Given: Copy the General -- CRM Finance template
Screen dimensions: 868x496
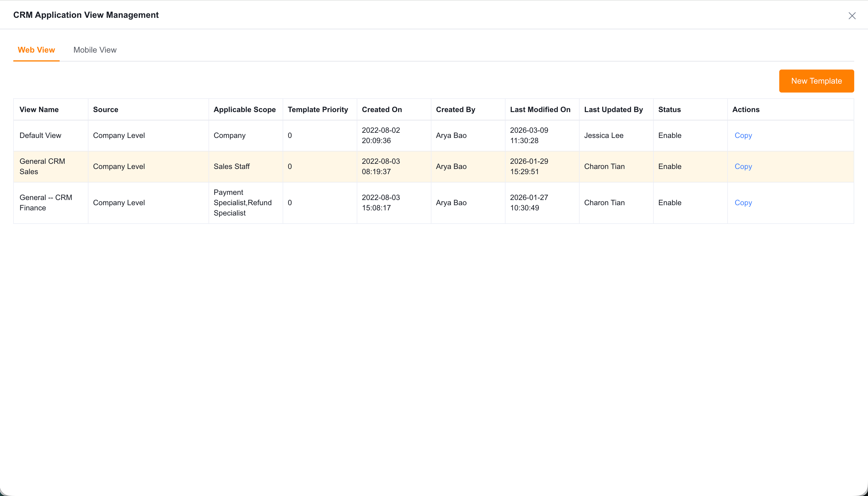Looking at the screenshot, I should [x=743, y=203].
